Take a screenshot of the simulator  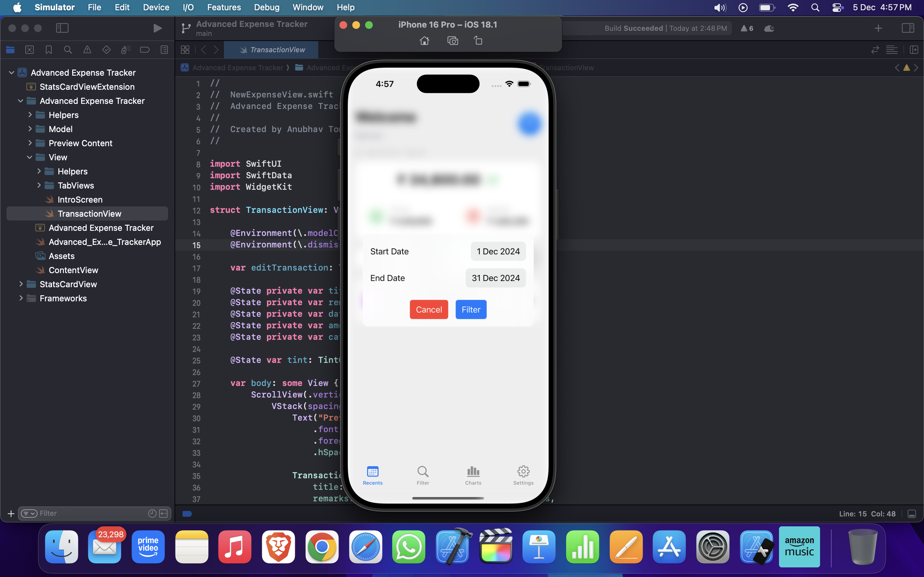(x=452, y=40)
